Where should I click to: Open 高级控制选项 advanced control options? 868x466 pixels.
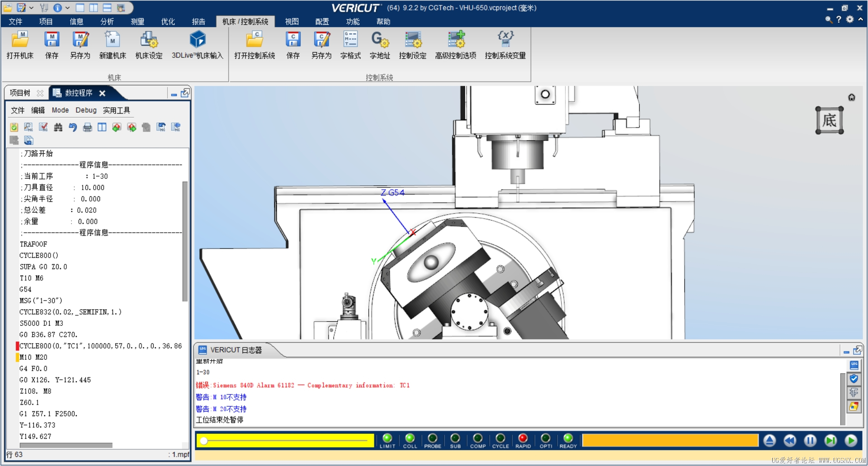point(456,45)
